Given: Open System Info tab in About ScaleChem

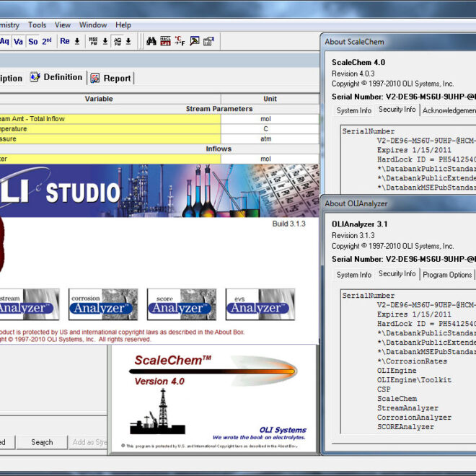Looking at the screenshot, I should coord(353,110).
